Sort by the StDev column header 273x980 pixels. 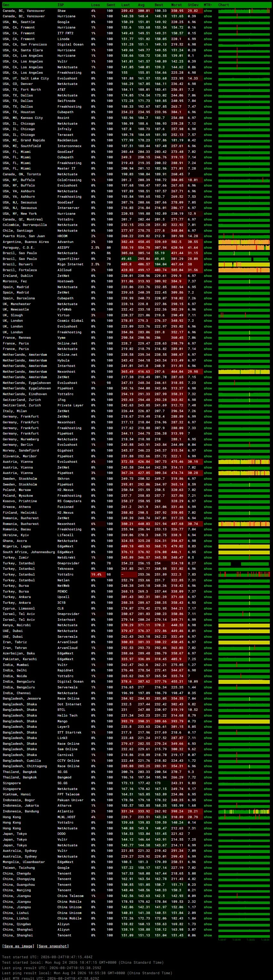pyautogui.click(x=193, y=5)
